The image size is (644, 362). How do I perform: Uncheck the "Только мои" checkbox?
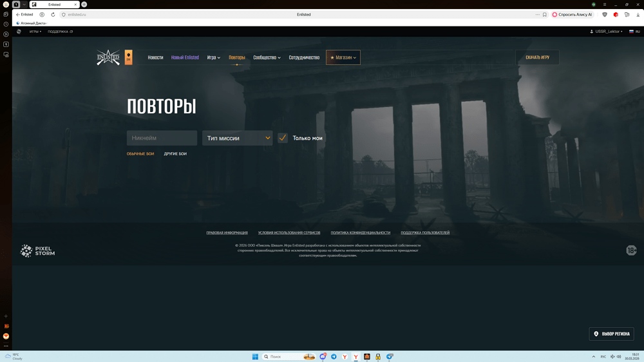[283, 138]
